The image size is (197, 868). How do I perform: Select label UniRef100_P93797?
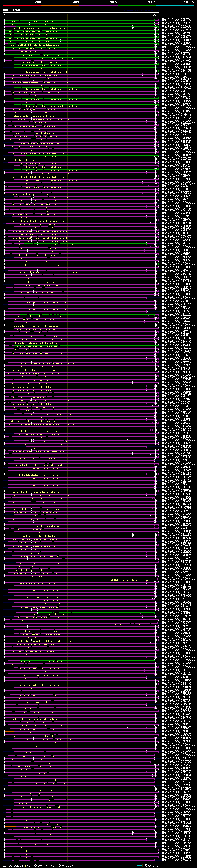[x=177, y=453]
